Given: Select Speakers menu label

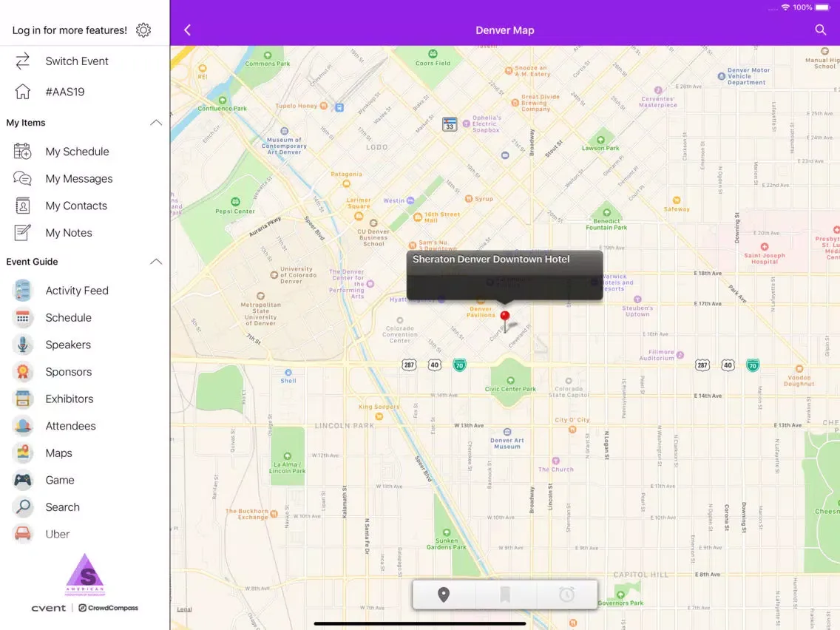Looking at the screenshot, I should [68, 345].
